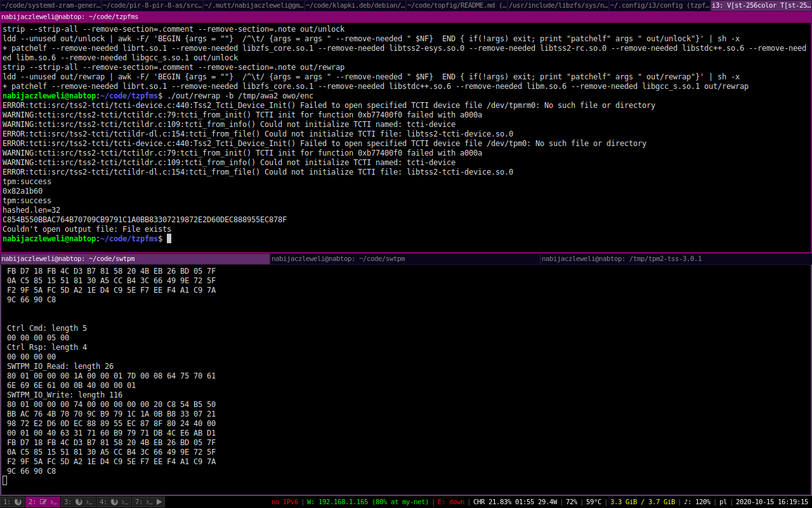812x508 pixels.
Task: Open the ~/.config/i3/config tab
Action: 660,6
